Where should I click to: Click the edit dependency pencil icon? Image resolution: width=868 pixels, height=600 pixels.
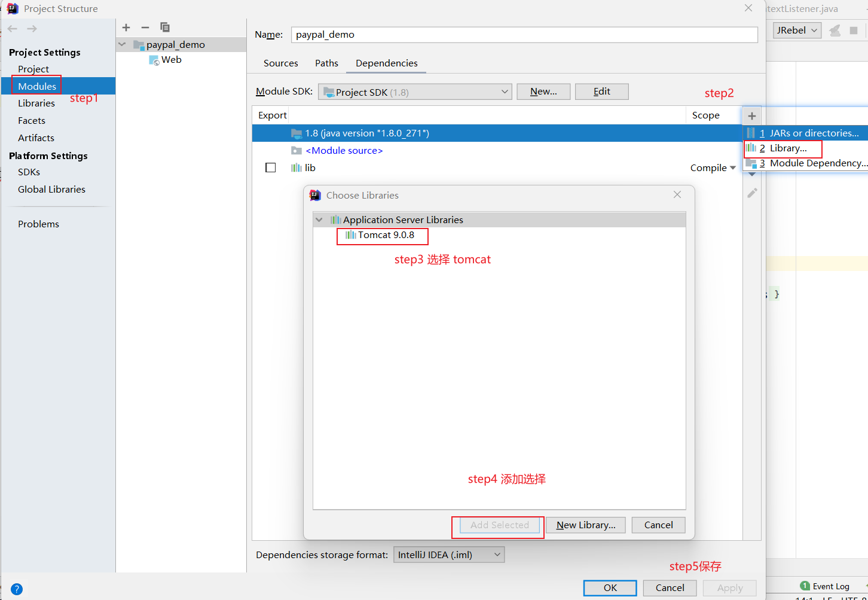tap(752, 193)
